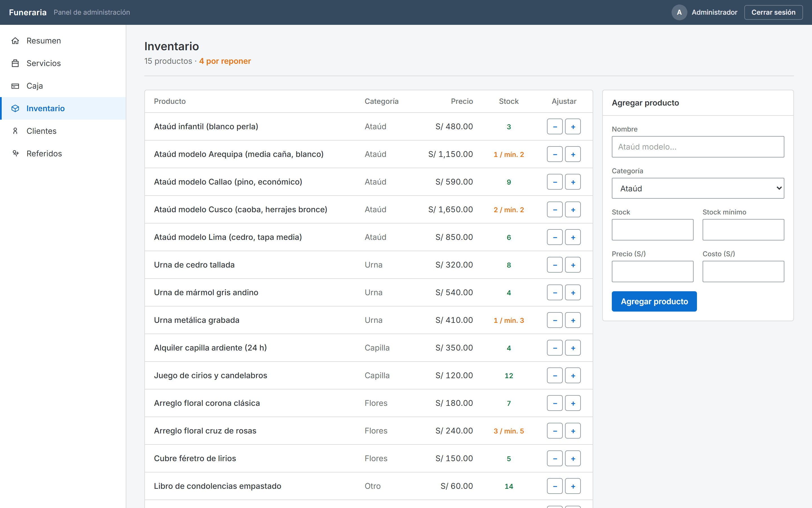Decrease stock for Arreglo floral corona clásica

[x=555, y=403]
